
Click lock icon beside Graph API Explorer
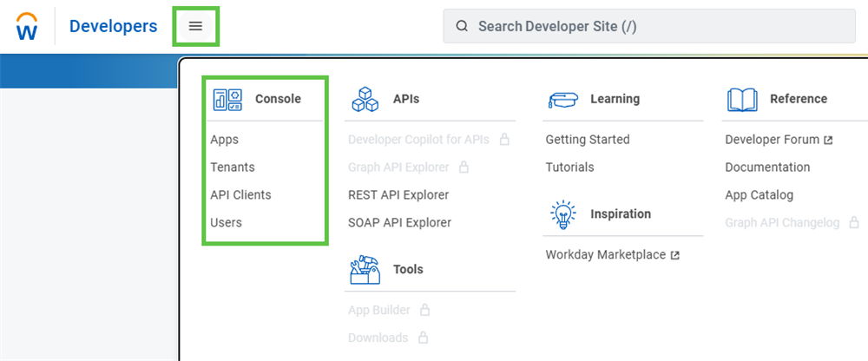point(464,167)
